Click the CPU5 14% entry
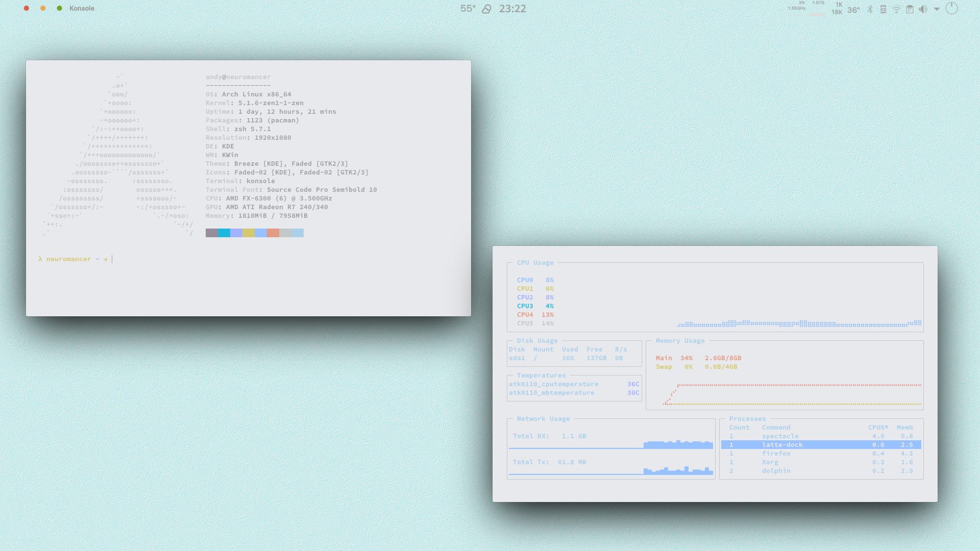This screenshot has height=551, width=980. coord(535,323)
